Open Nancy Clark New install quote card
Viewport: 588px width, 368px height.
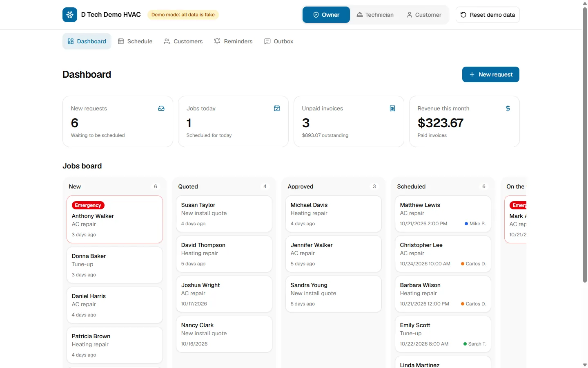224,334
